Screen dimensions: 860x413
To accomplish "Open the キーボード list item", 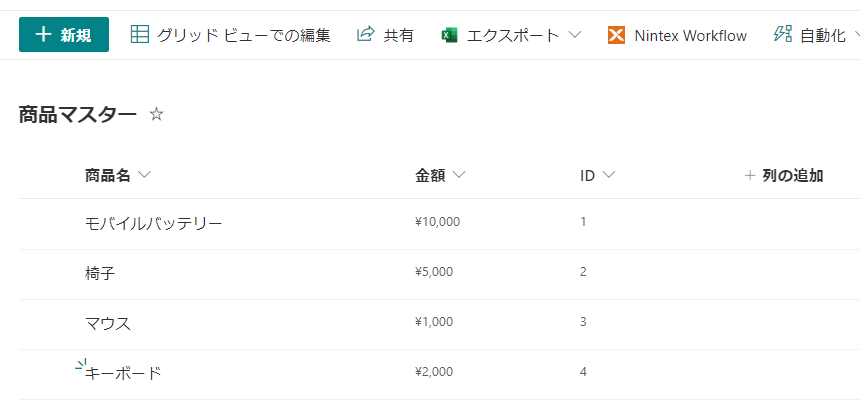I will 123,373.
